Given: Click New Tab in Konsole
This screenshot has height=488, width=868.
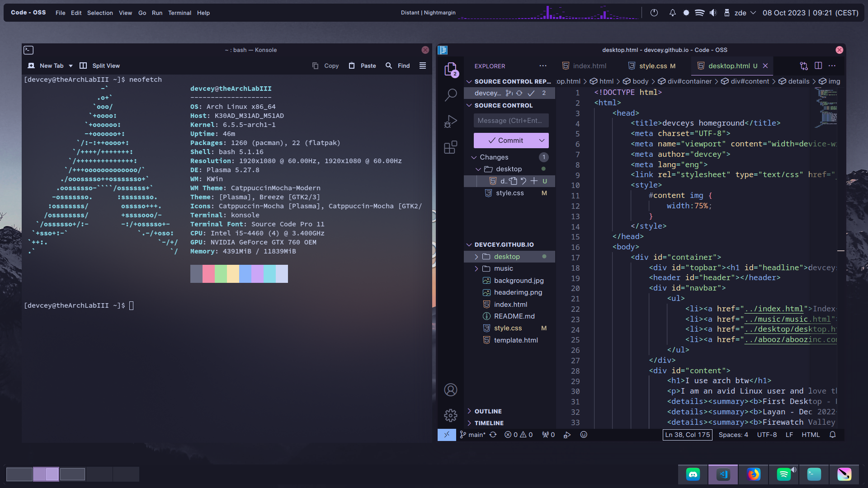Looking at the screenshot, I should 46,66.
